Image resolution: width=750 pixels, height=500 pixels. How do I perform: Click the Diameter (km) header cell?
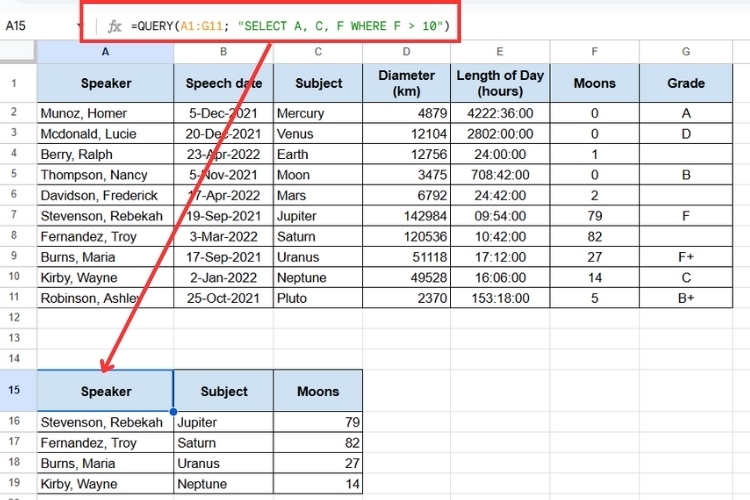coord(407,83)
